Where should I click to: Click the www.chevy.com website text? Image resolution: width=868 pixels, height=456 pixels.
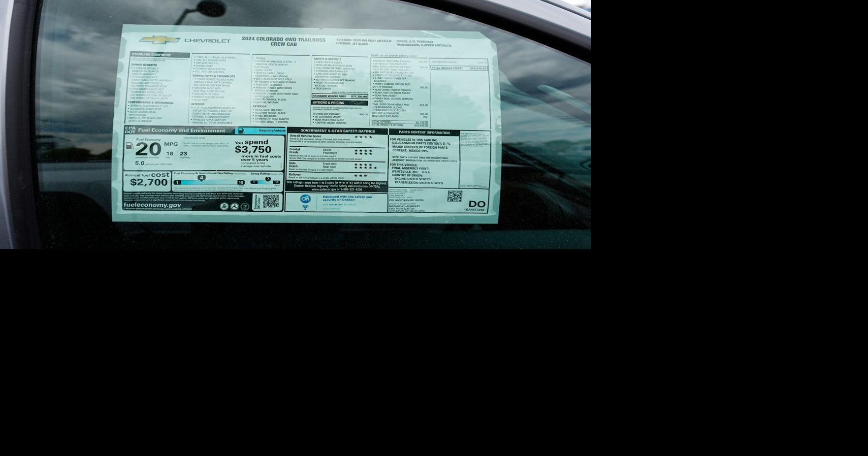(394, 56)
